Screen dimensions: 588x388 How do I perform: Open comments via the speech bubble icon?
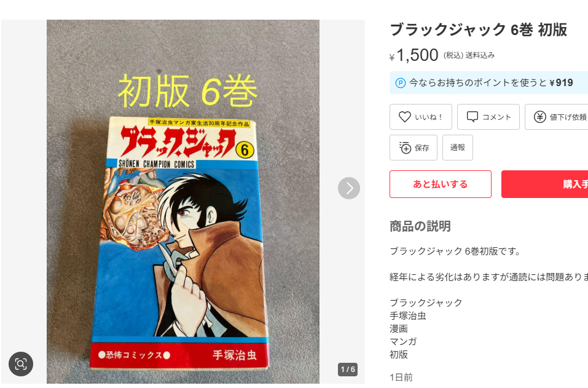pos(472,117)
